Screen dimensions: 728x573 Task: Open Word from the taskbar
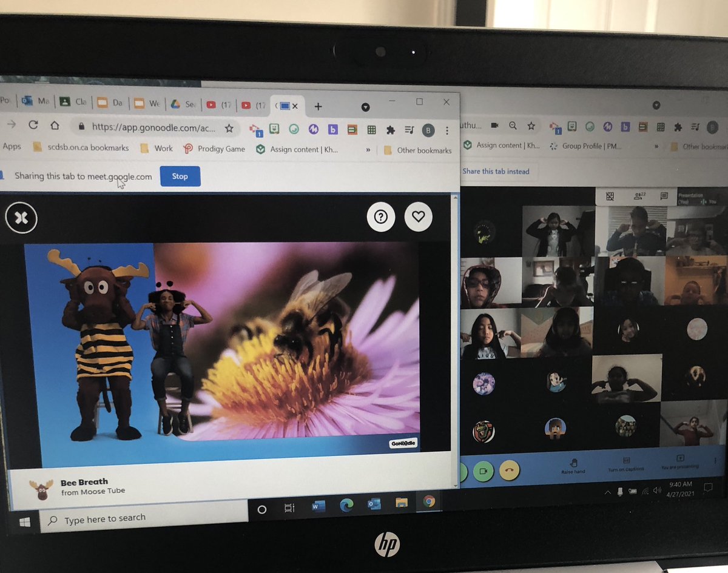pos(318,506)
